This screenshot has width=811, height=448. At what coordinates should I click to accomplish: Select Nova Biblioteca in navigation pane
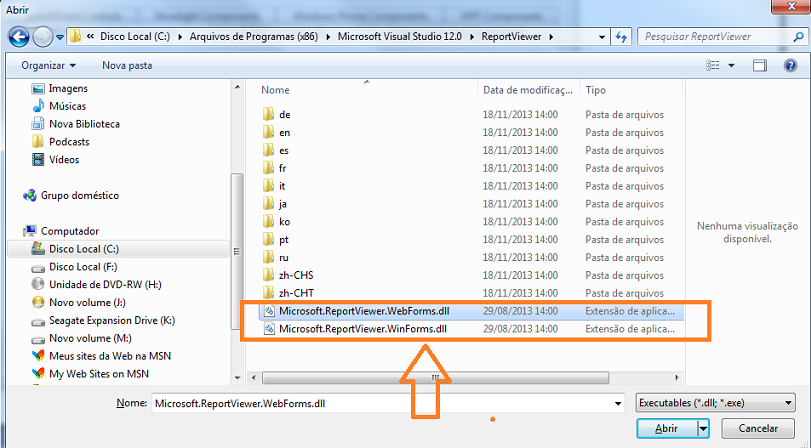76,124
